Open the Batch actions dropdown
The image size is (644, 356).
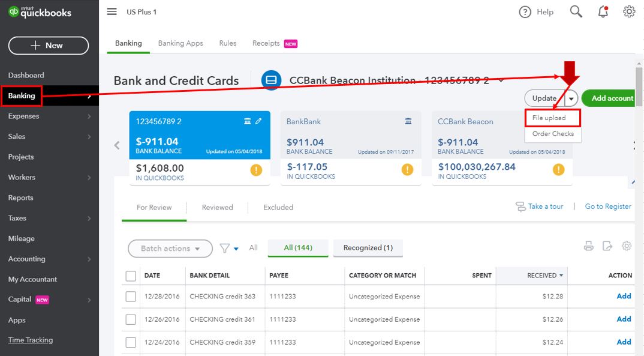(170, 249)
